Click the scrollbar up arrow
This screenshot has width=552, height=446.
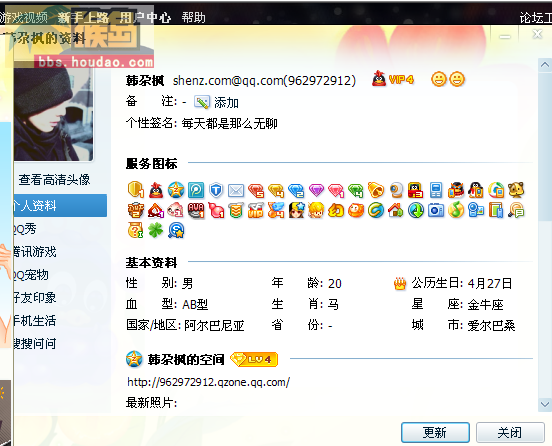point(545,65)
